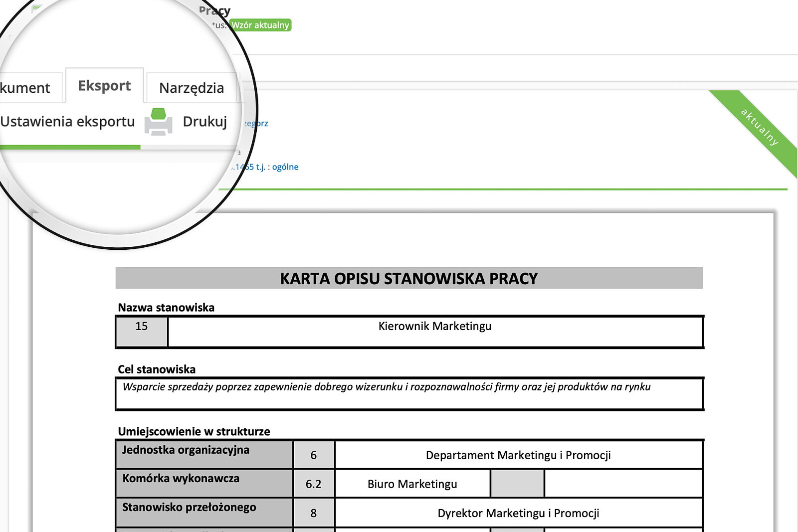The image size is (798, 532).
Task: Select the partially visible Dokument tab
Action: 26,88
